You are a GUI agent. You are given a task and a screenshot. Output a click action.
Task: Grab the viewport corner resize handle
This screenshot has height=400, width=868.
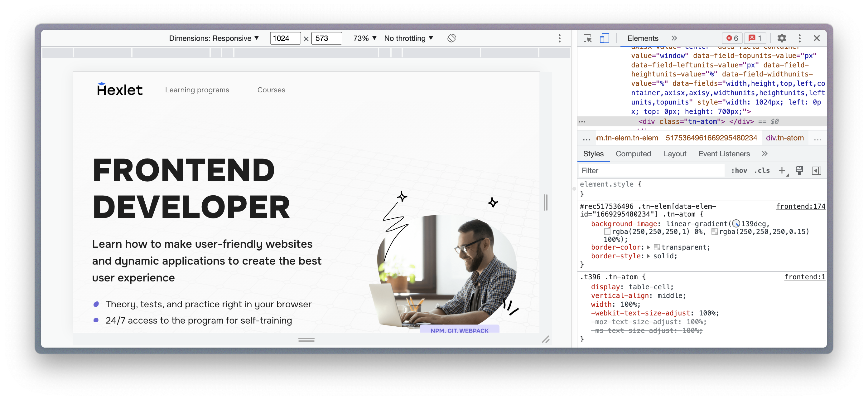click(x=546, y=340)
